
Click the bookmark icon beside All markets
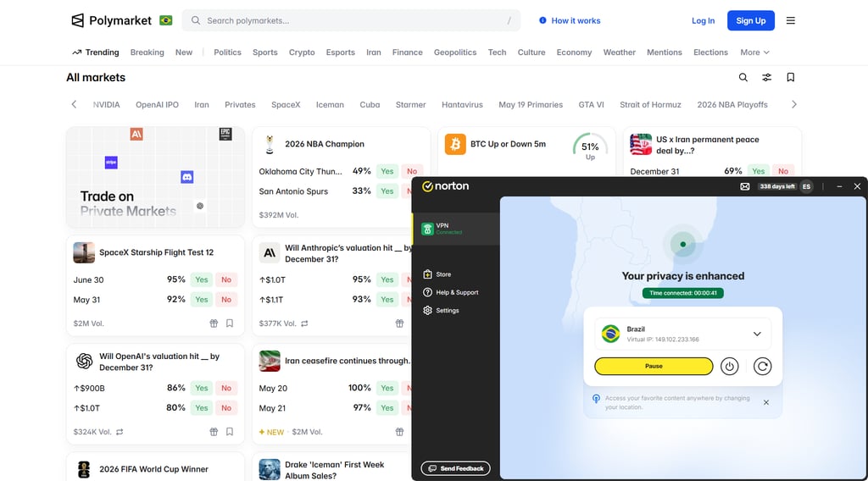point(791,77)
